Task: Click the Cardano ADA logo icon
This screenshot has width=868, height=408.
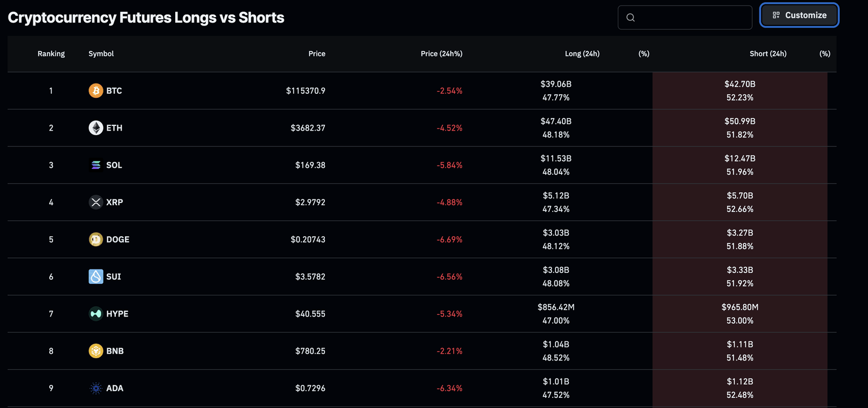Action: pyautogui.click(x=96, y=388)
